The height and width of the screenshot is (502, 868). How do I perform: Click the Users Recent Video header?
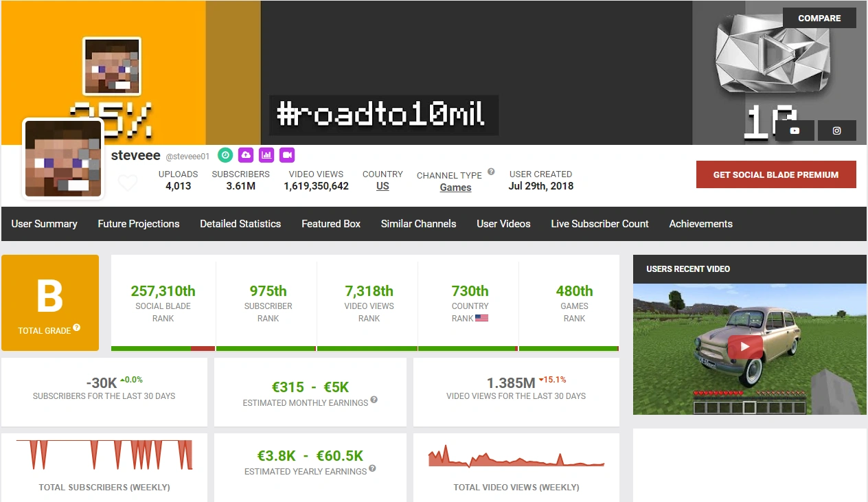pos(688,269)
